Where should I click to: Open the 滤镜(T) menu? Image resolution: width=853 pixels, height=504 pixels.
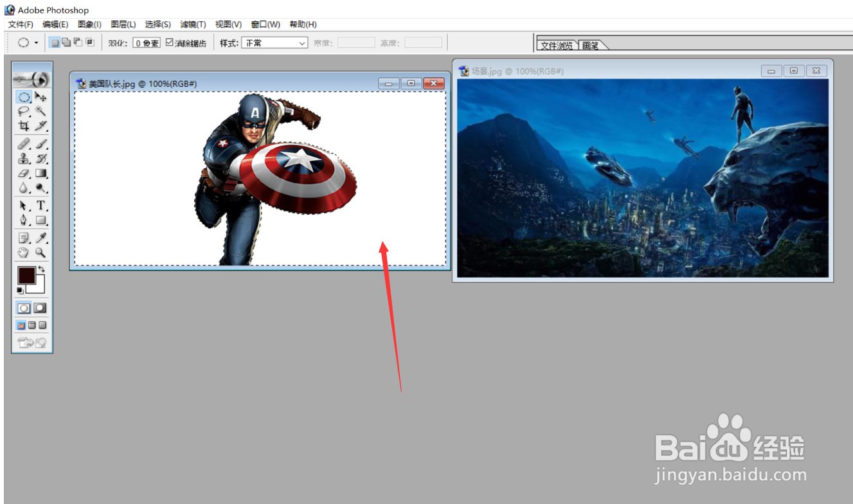pyautogui.click(x=193, y=24)
